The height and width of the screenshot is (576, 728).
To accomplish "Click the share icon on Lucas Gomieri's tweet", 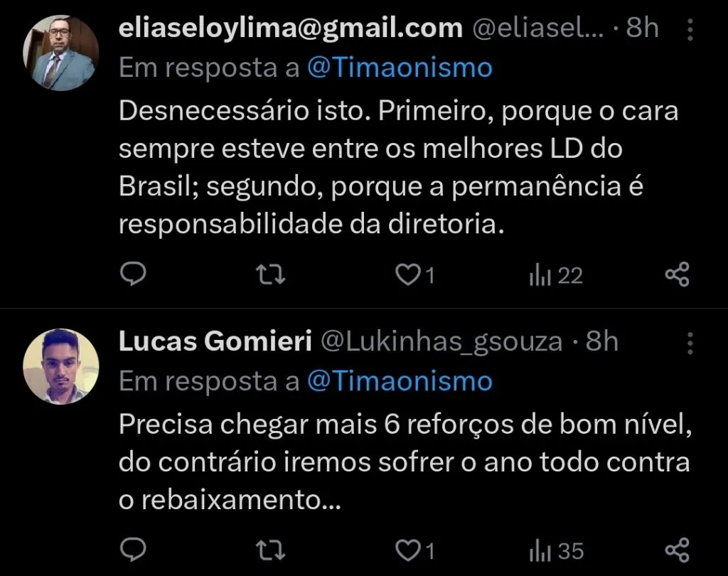I will point(677,549).
